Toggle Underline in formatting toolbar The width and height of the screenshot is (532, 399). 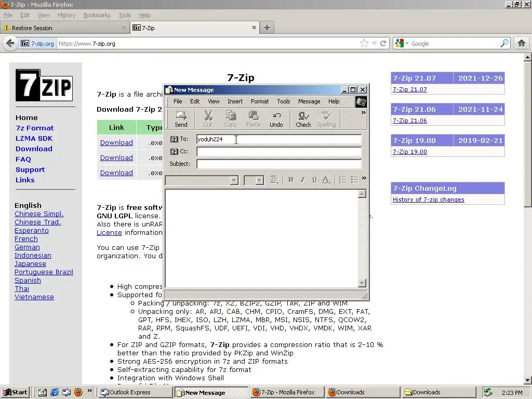[x=314, y=180]
